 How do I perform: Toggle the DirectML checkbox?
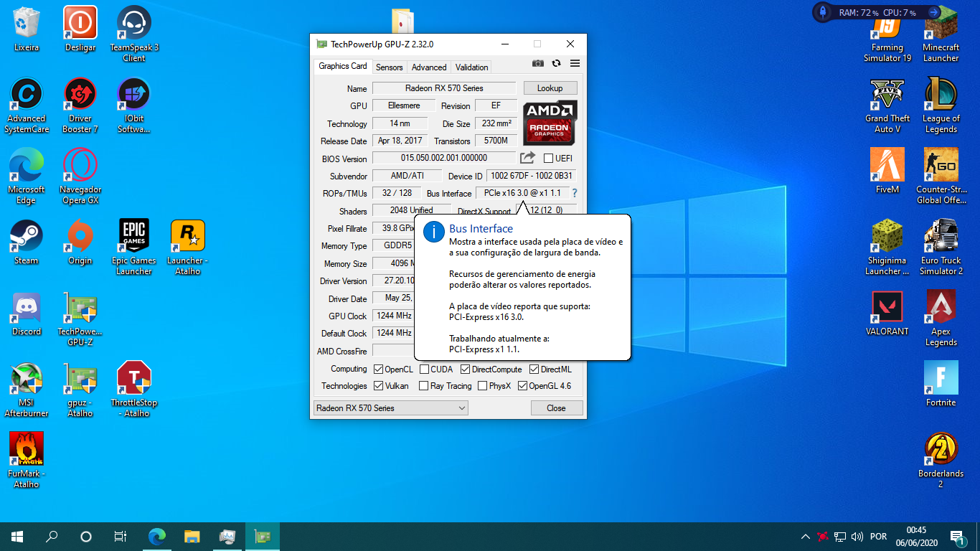pos(534,369)
